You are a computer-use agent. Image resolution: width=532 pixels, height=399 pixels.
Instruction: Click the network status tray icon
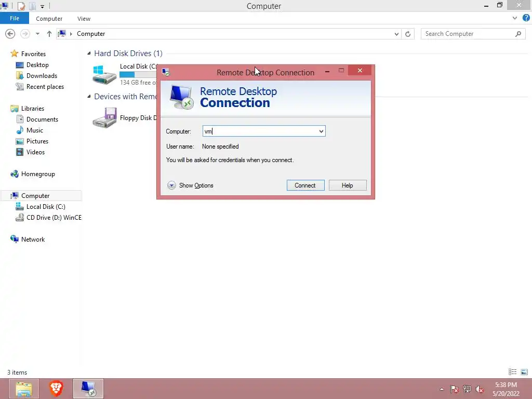[x=467, y=389]
